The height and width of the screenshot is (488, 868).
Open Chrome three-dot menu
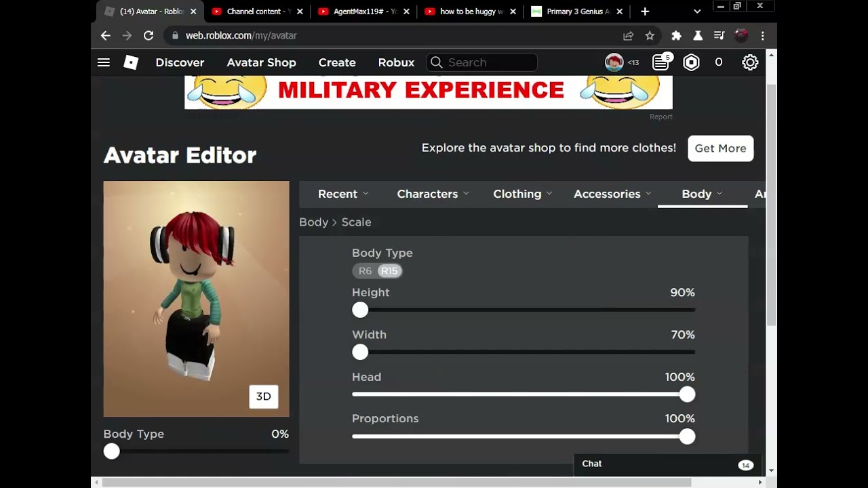[x=763, y=36]
